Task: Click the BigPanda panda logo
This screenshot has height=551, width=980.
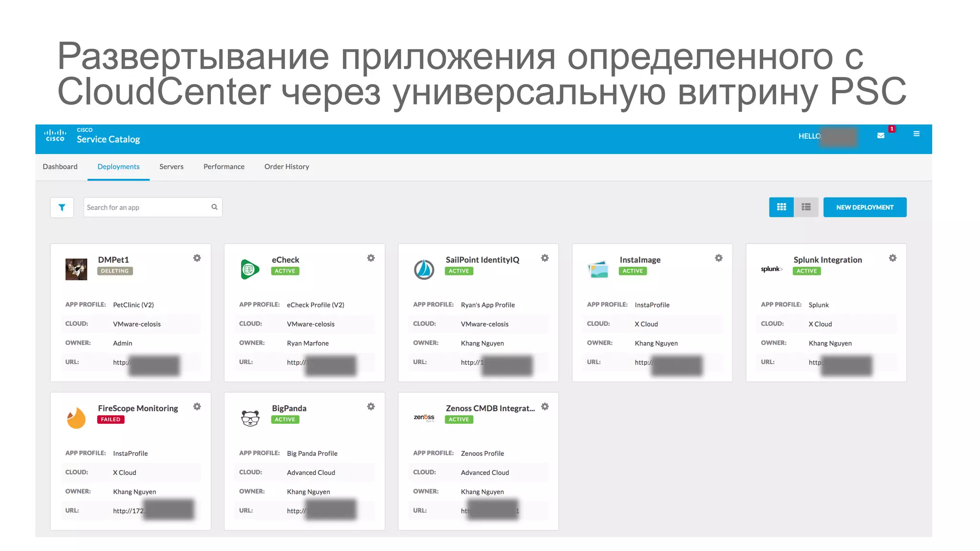Action: click(x=250, y=418)
